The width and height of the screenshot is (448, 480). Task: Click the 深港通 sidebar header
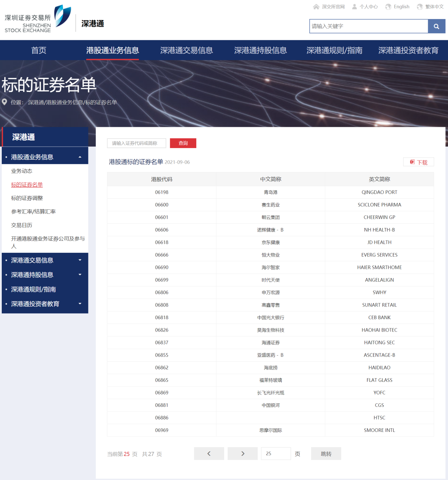point(45,137)
